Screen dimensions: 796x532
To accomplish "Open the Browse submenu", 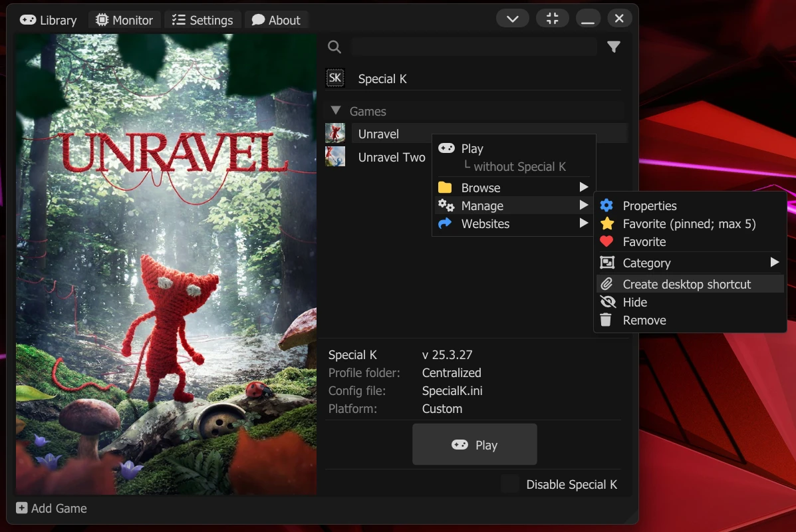I will (514, 188).
